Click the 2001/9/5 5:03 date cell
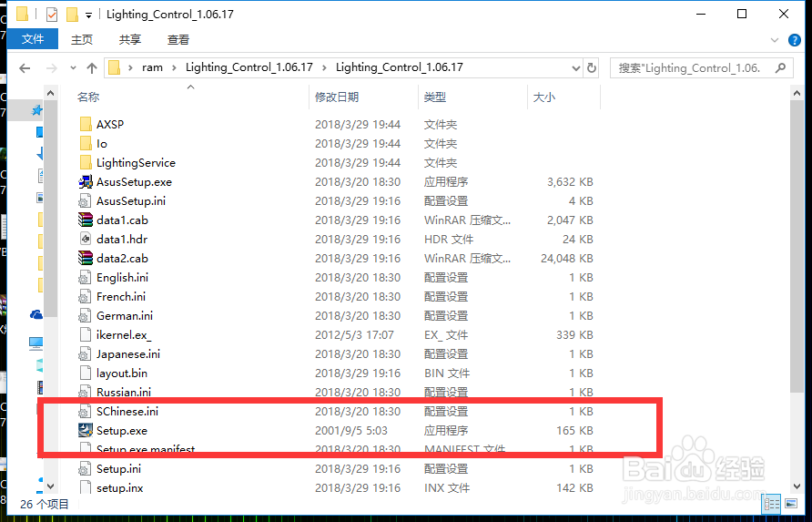The width and height of the screenshot is (812, 522). 350,430
